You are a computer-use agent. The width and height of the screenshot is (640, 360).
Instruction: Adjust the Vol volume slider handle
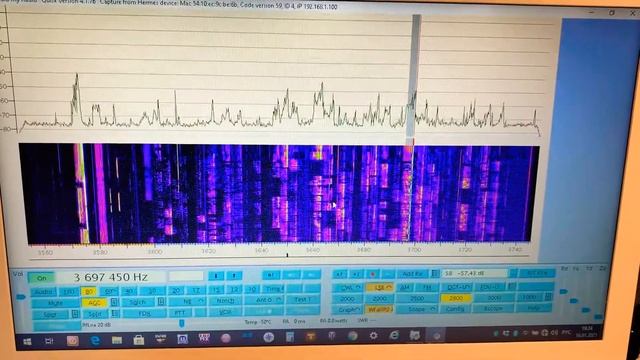(x=21, y=297)
